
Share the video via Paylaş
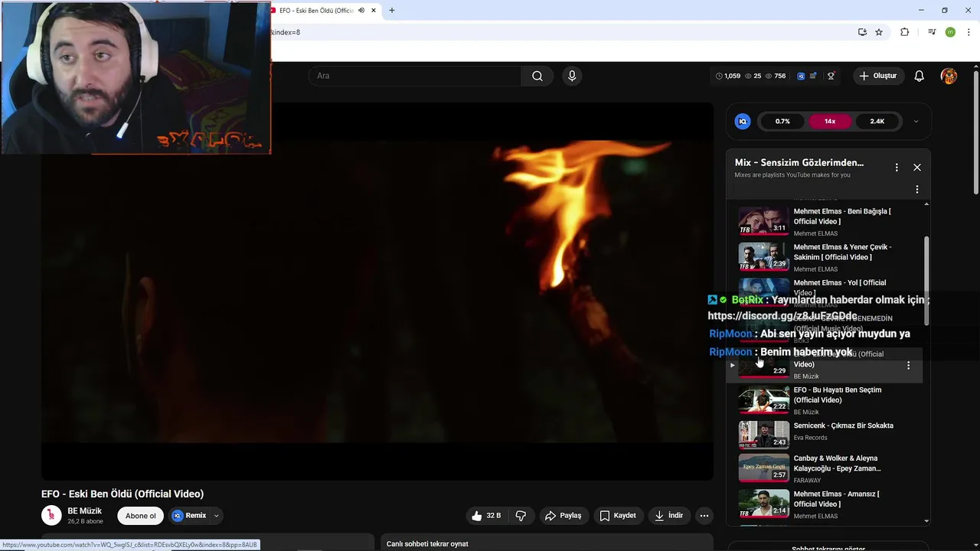[563, 516]
